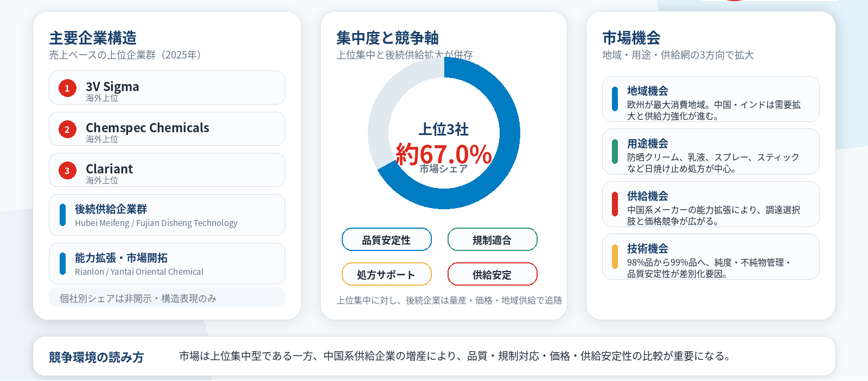Open the 地域機会 card
This screenshot has width=868, height=381.
point(711,99)
